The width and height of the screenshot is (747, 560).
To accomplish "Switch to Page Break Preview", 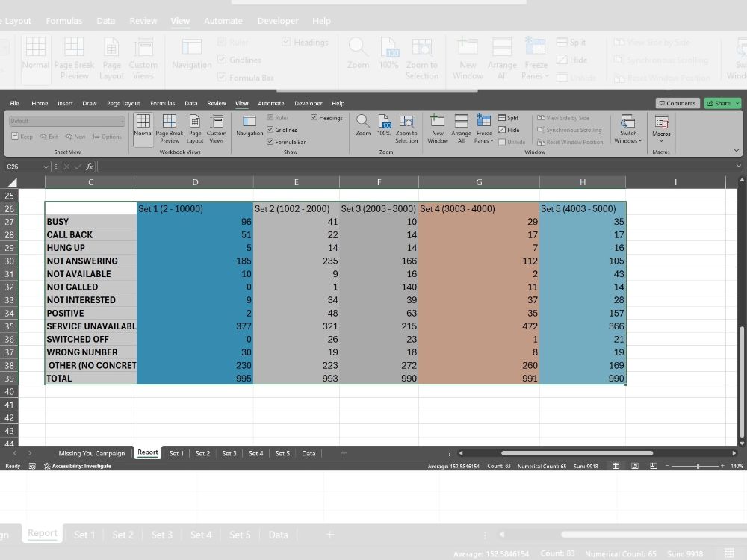I will click(169, 128).
